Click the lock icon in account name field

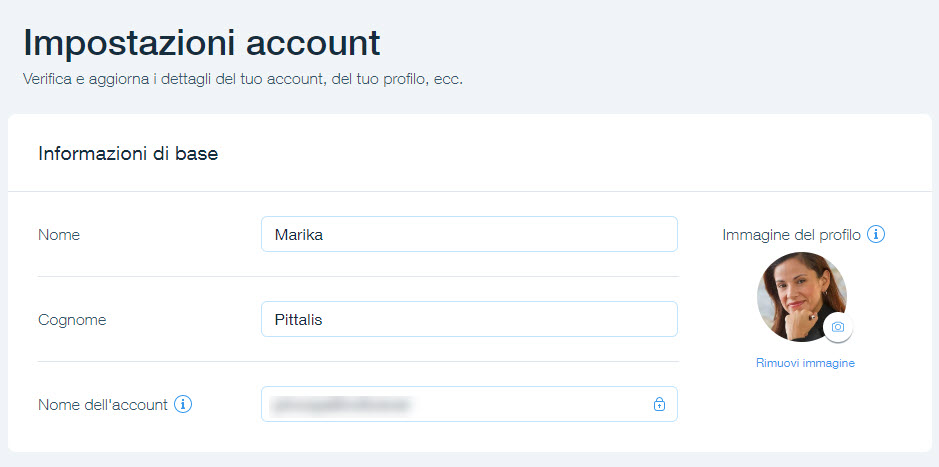pyautogui.click(x=659, y=404)
